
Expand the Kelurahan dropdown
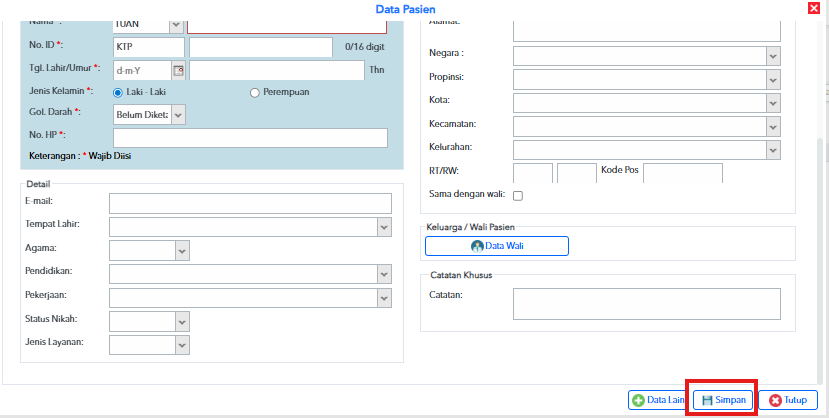(773, 150)
